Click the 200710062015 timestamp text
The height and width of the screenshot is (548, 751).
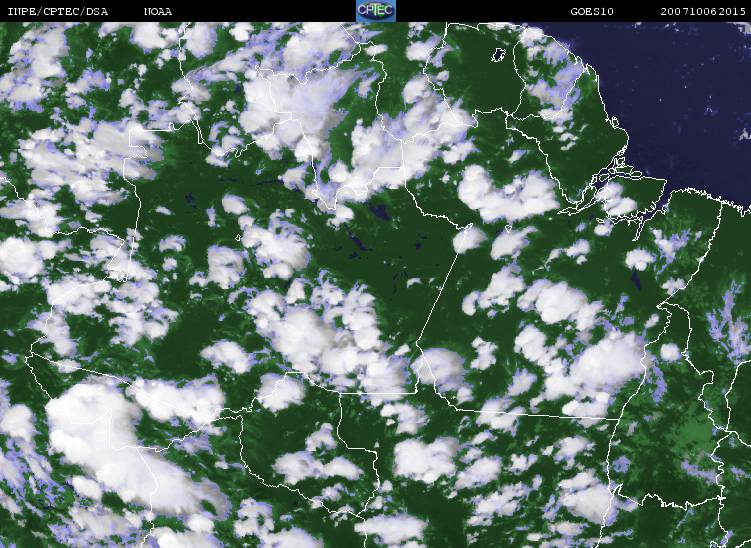tap(703, 12)
